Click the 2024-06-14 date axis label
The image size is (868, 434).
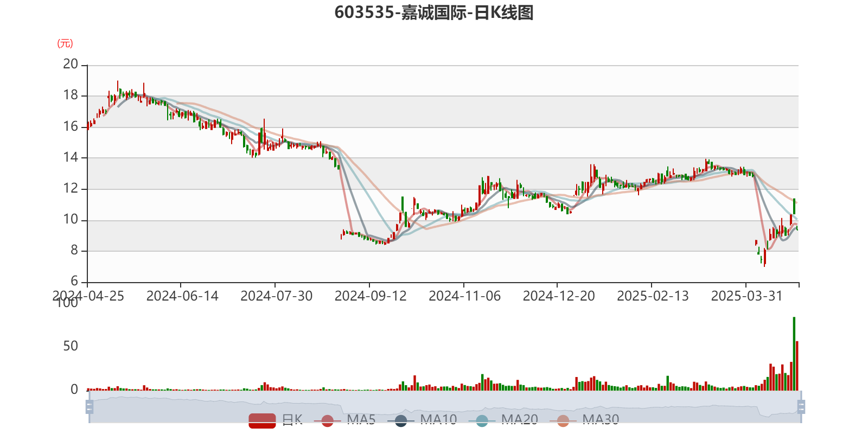tap(182, 296)
